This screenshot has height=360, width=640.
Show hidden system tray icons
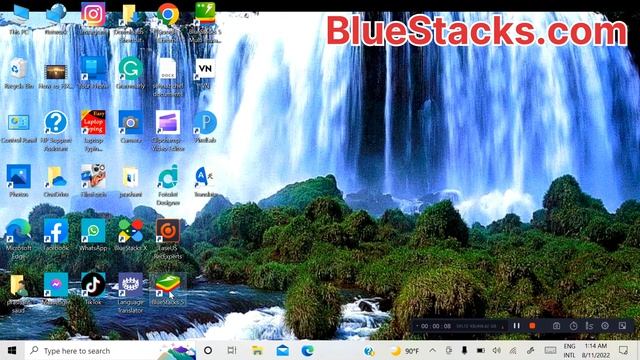click(x=433, y=350)
